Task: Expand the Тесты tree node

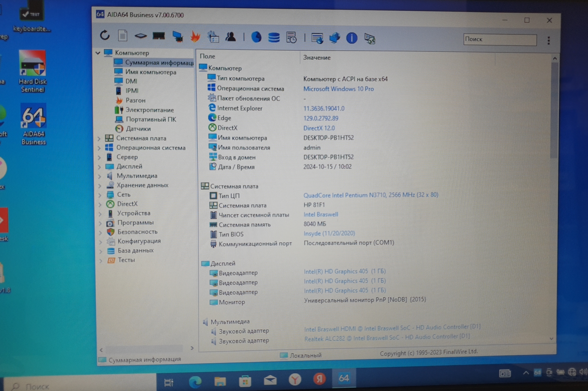Action: click(x=100, y=260)
